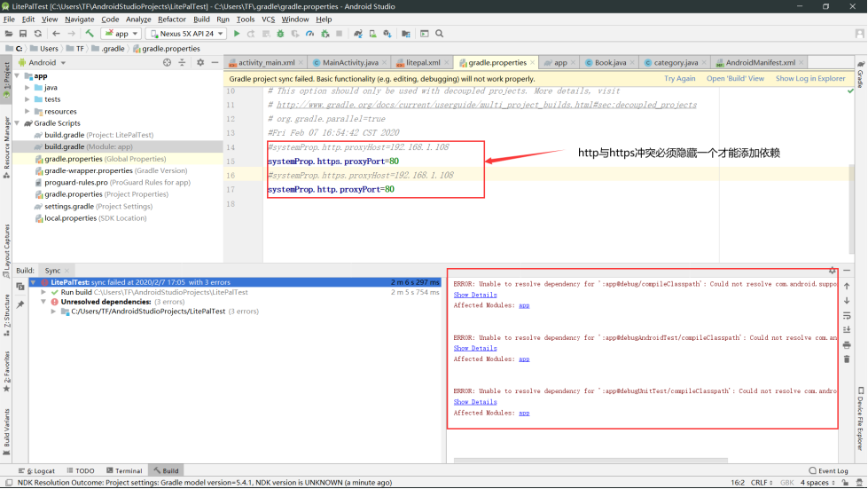Click the pin tab icon in Build panel
The image size is (868, 489).
click(x=20, y=304)
